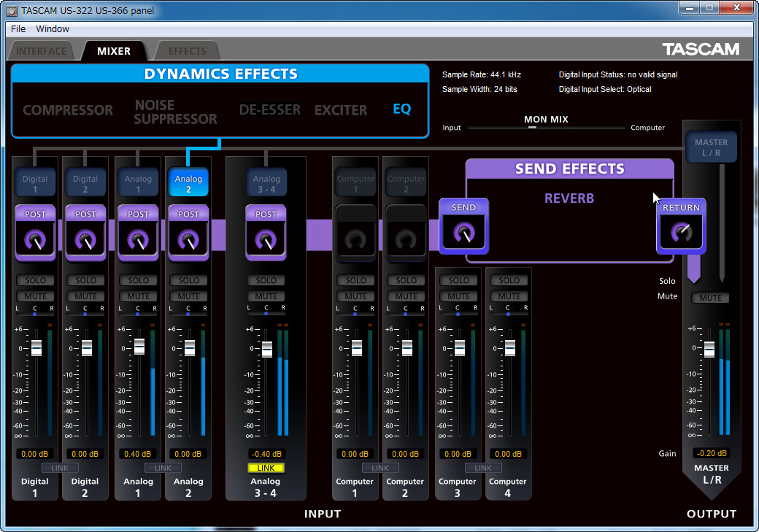Select the Digital 1 dynamics assign button
This screenshot has height=532, width=759.
point(35,182)
